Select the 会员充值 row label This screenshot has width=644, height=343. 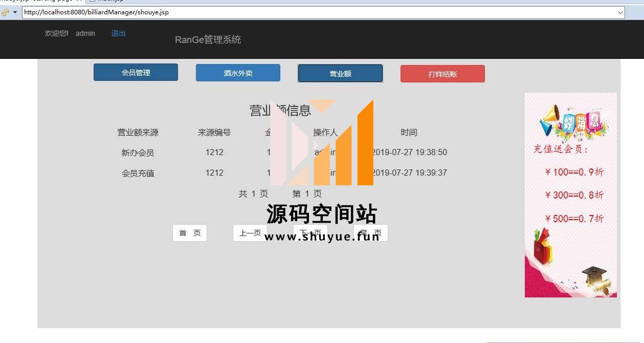pyautogui.click(x=138, y=173)
